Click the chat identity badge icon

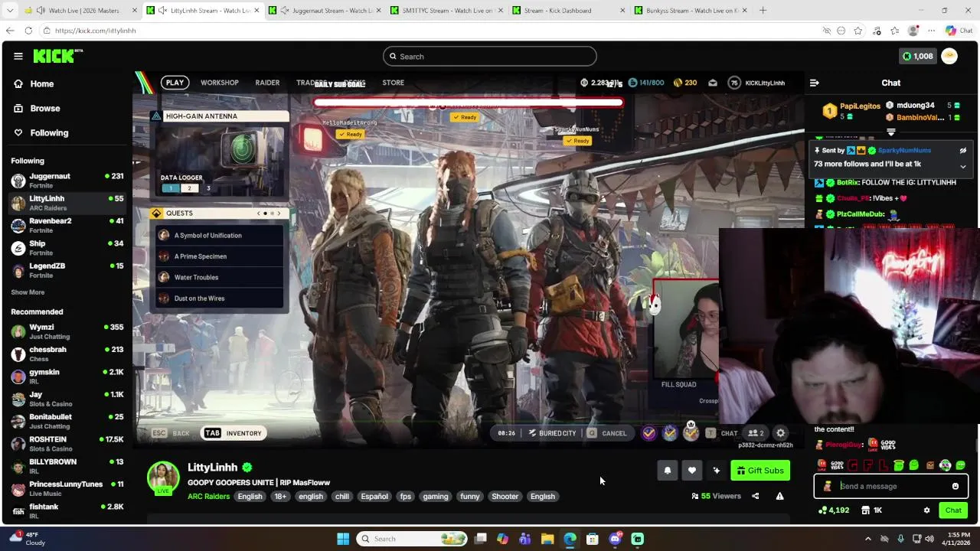827,486
